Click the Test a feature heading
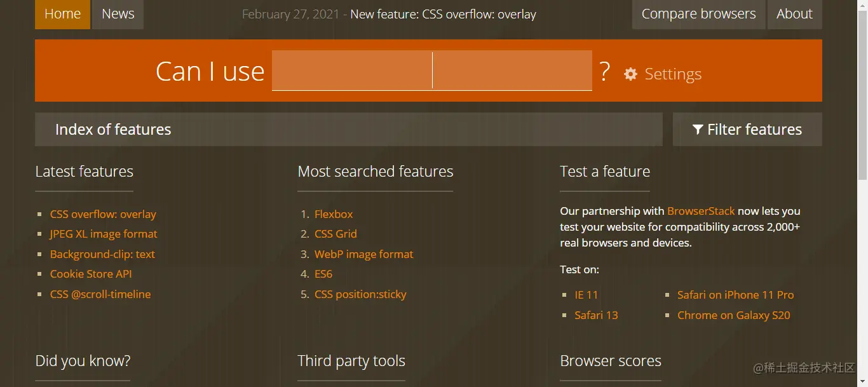 click(x=604, y=172)
